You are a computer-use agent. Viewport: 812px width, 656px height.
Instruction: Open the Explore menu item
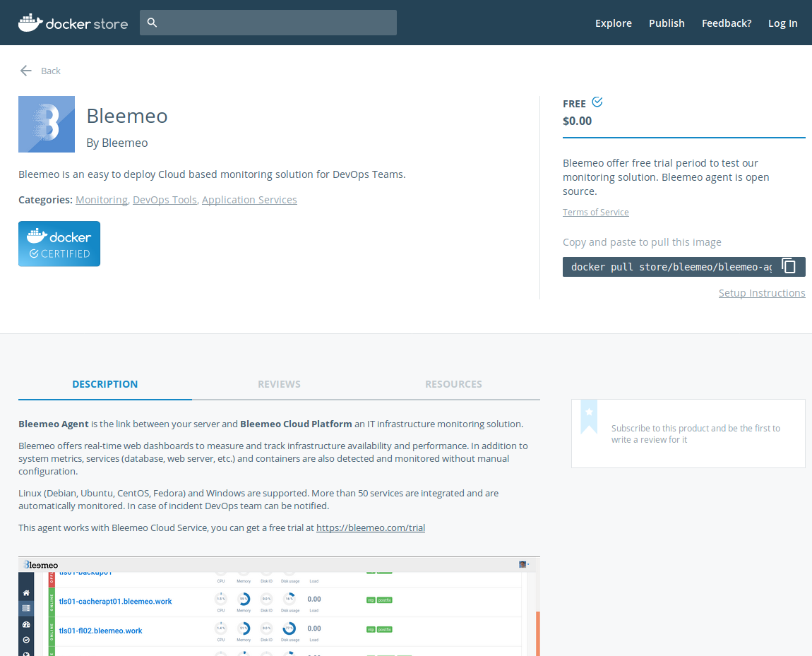point(613,23)
